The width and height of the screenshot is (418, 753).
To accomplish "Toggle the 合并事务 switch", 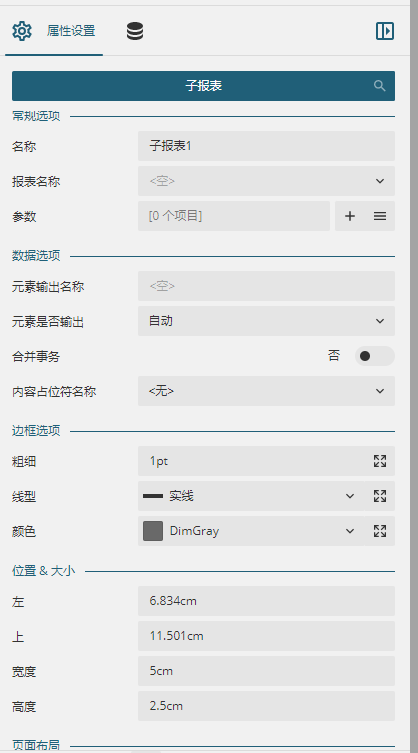I will click(375, 356).
